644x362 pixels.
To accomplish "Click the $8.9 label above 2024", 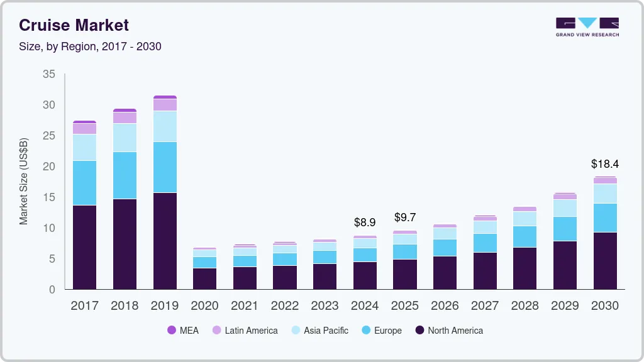I will [365, 222].
